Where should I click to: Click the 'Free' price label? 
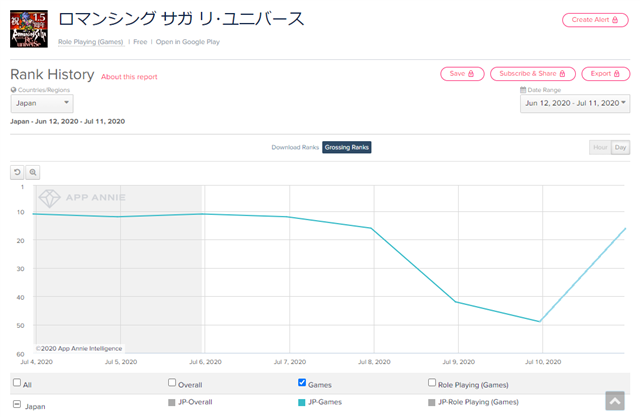tap(140, 42)
